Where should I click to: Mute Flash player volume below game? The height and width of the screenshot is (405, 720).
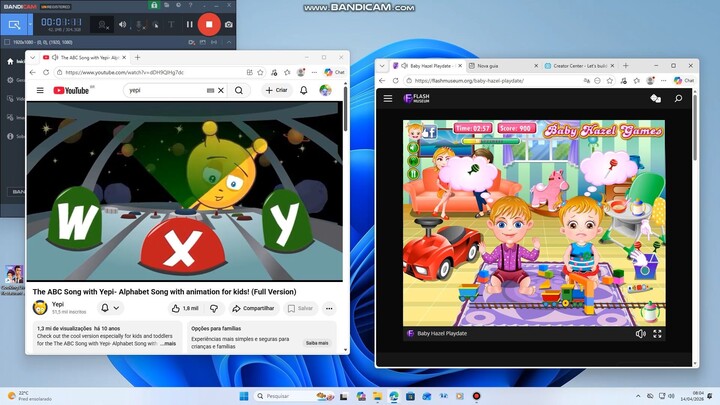641,334
